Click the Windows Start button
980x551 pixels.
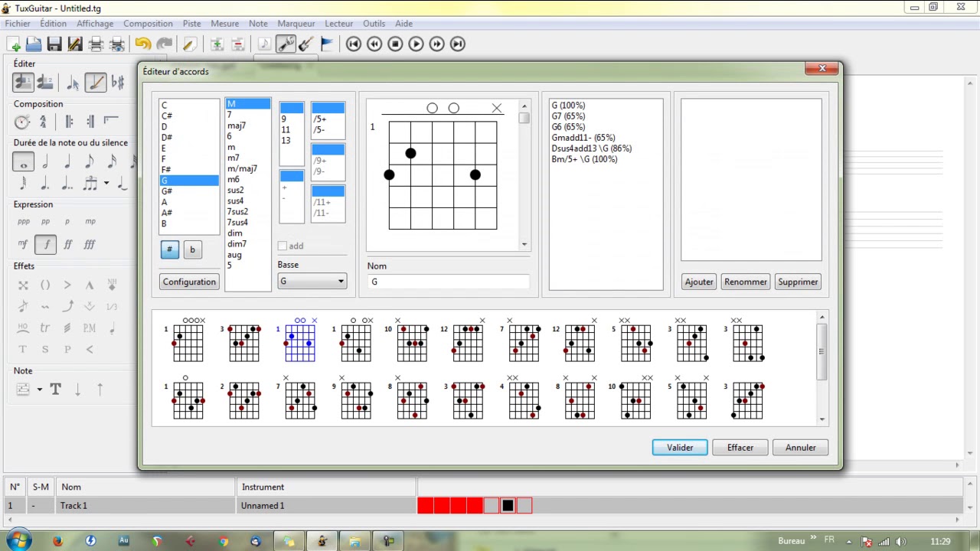click(18, 540)
